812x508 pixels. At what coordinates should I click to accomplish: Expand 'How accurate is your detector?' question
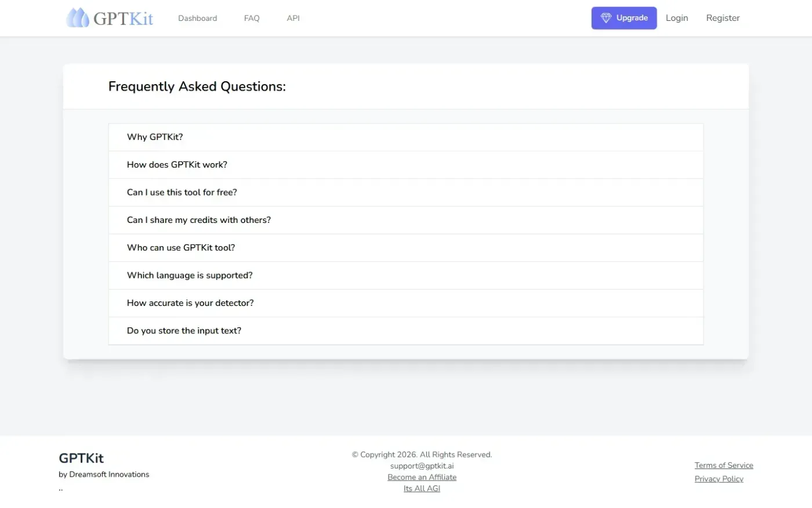405,303
